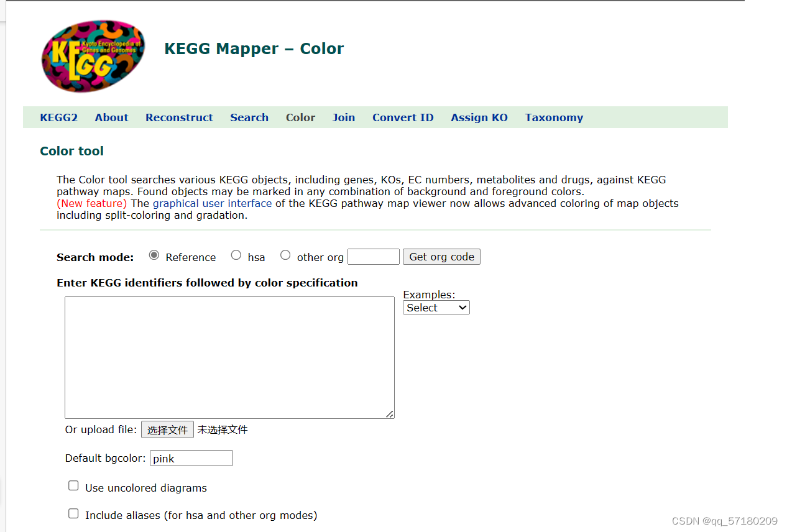
Task: Open the Taxonomy section
Action: click(x=553, y=117)
